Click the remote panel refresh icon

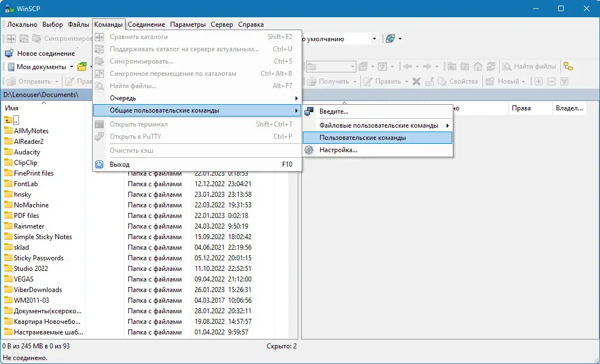pyautogui.click(x=491, y=67)
